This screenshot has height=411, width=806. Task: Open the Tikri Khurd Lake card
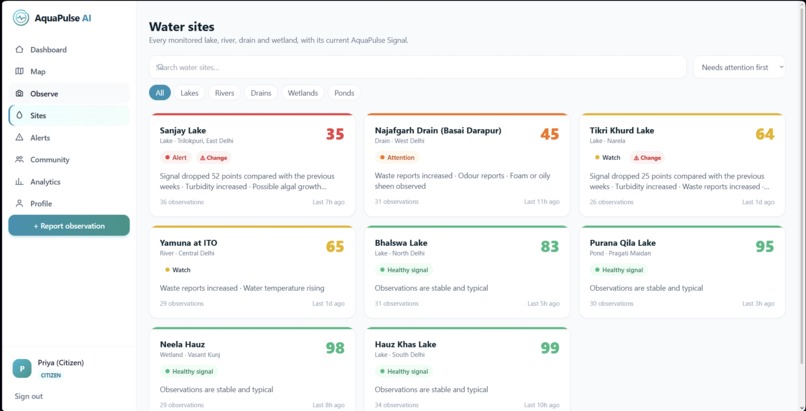pos(682,165)
